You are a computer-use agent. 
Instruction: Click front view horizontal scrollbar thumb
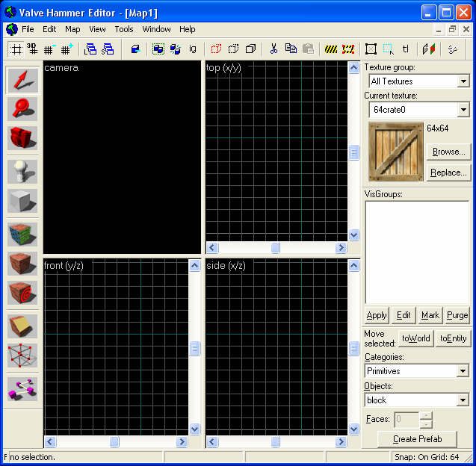(x=114, y=442)
